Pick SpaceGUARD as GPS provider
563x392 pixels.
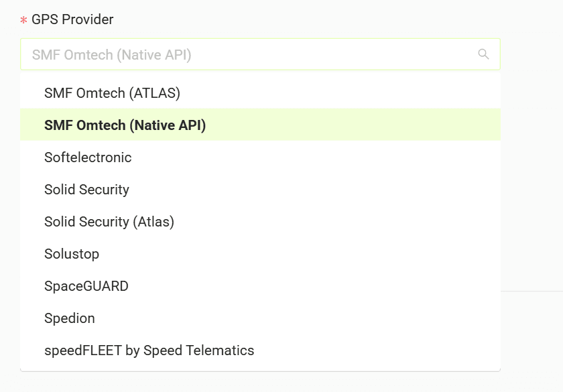coord(260,285)
